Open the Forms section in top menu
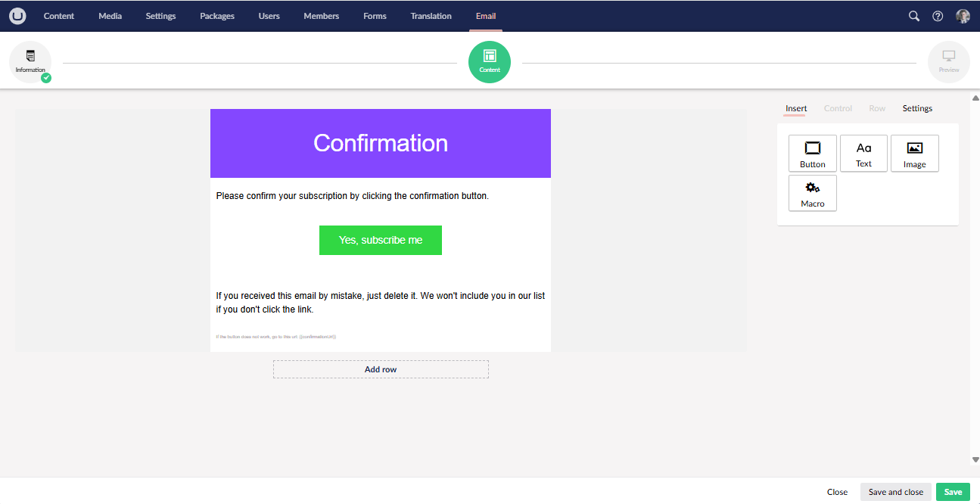 coord(375,16)
